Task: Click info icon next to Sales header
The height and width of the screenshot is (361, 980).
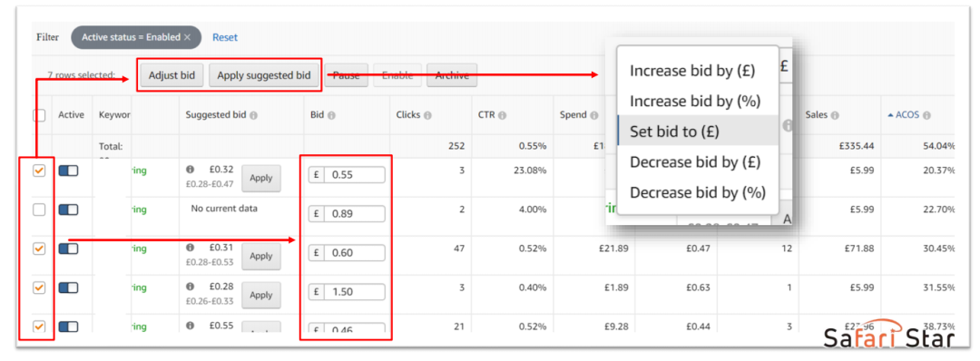Action: [835, 115]
